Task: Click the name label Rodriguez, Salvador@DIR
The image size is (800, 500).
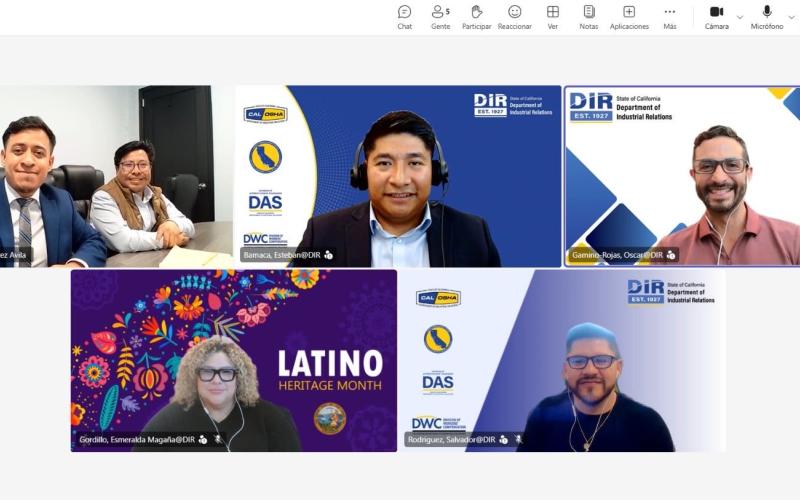Action: [x=452, y=439]
